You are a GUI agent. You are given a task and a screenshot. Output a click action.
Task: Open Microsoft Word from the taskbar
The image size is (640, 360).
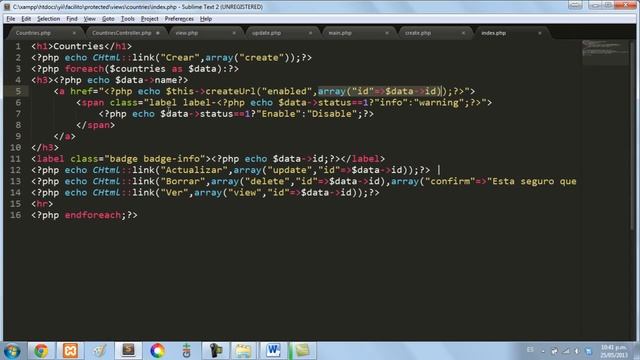coord(273,351)
